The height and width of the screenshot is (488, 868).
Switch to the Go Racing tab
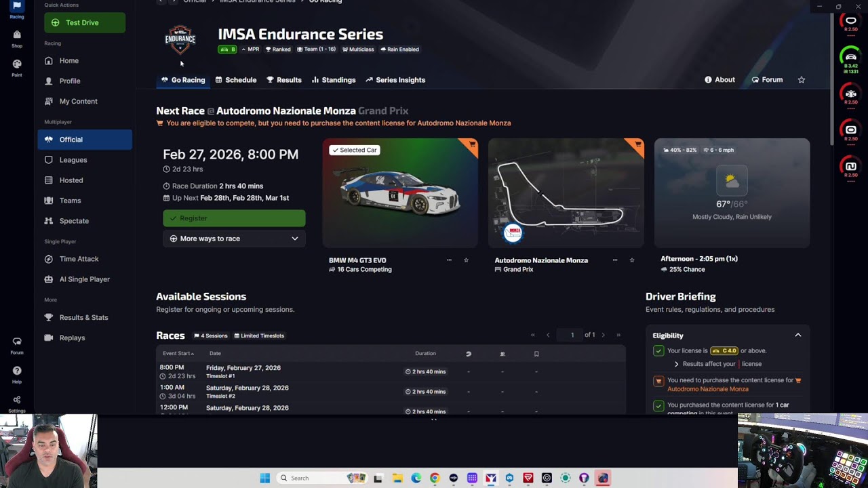coord(183,80)
